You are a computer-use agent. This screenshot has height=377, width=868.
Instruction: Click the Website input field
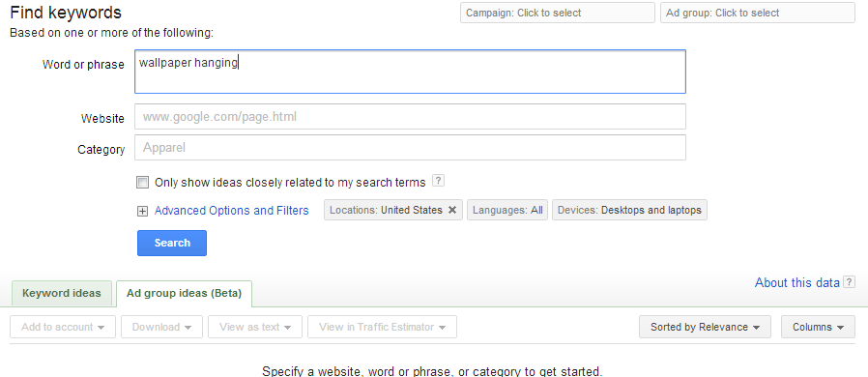[410, 117]
